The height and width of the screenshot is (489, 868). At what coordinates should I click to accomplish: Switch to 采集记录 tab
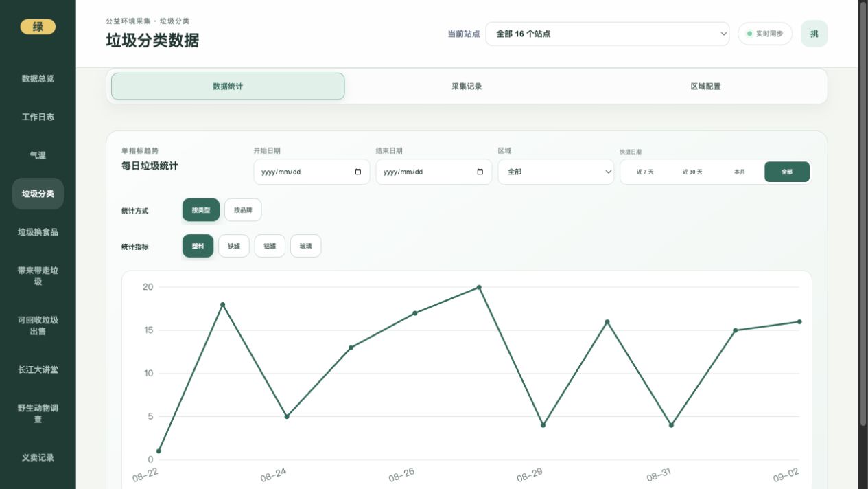coord(467,87)
